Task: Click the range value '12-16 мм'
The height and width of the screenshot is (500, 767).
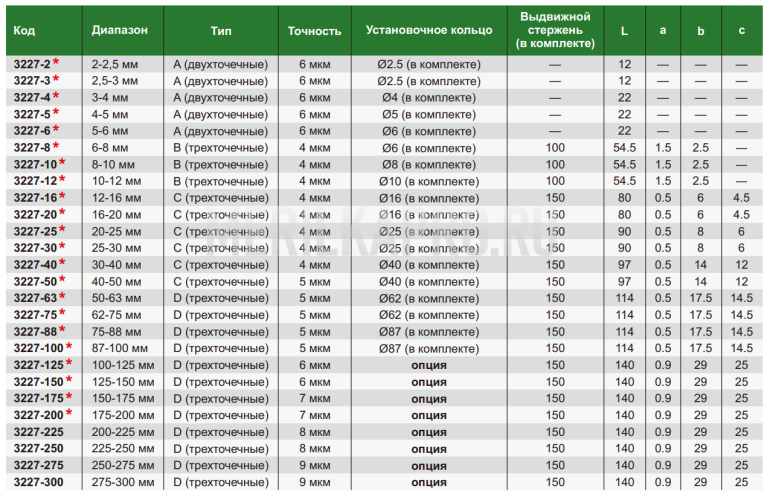Action: (x=116, y=198)
